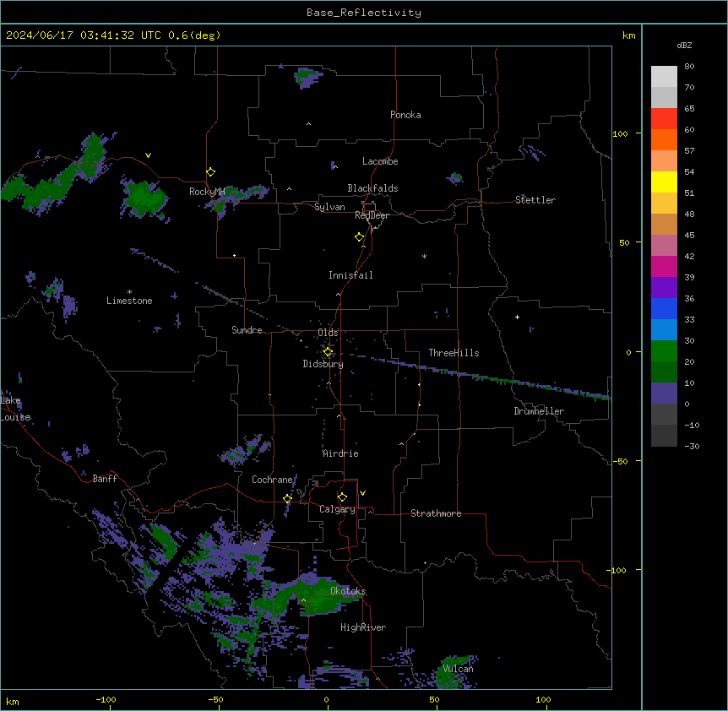This screenshot has width=728, height=711.
Task: Click the white plus marker north of Drumheller
Action: click(517, 317)
